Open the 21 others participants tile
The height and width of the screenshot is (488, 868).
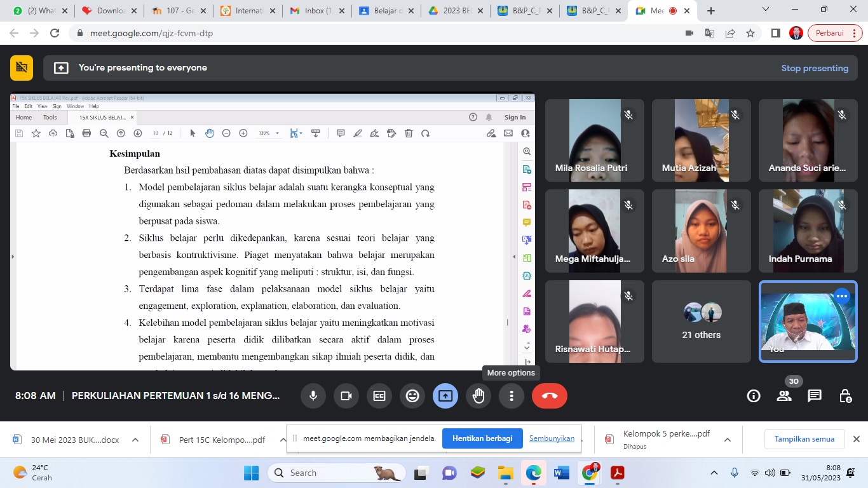(702, 322)
